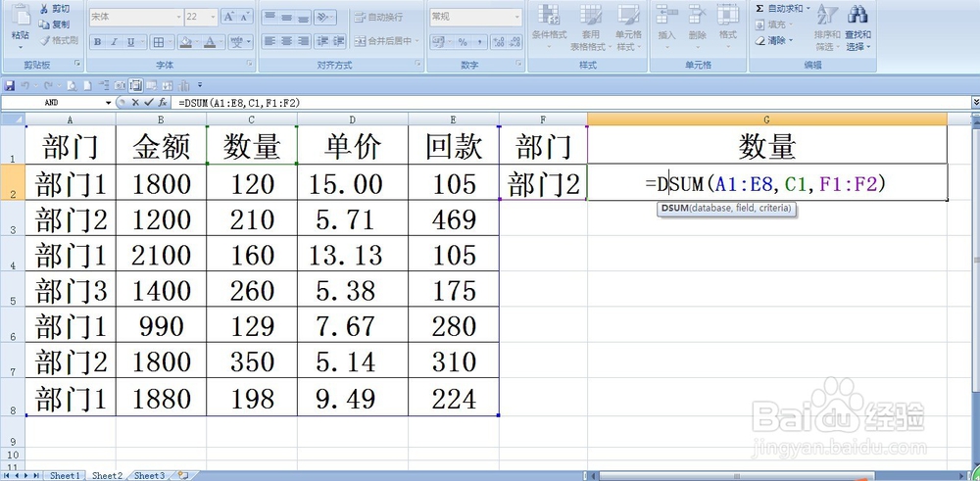This screenshot has height=481, width=980.
Task: Switch to the Sheet3 tab
Action: 151,475
